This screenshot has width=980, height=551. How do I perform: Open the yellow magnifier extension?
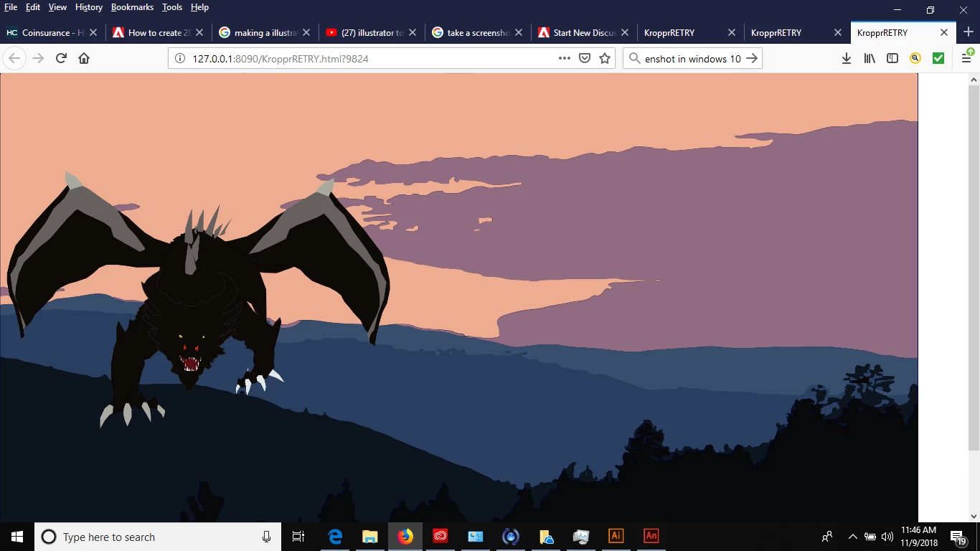pos(915,58)
